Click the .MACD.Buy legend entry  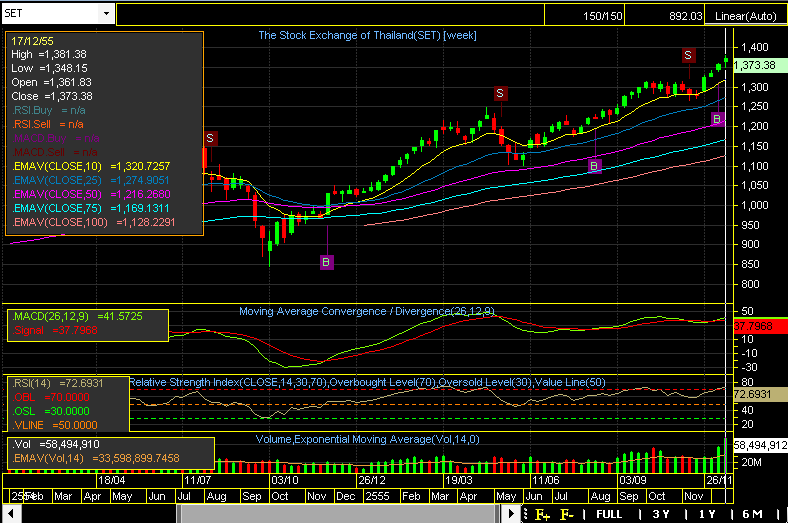(x=56, y=138)
